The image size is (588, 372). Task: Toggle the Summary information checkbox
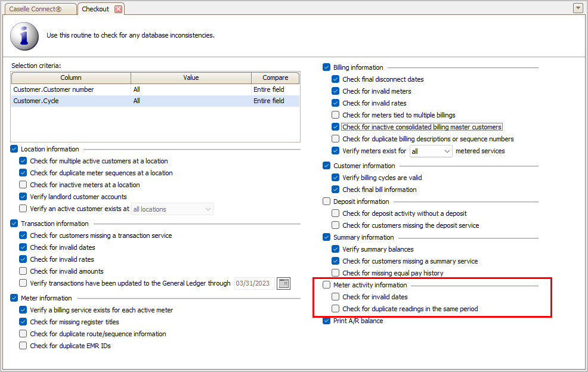click(327, 237)
